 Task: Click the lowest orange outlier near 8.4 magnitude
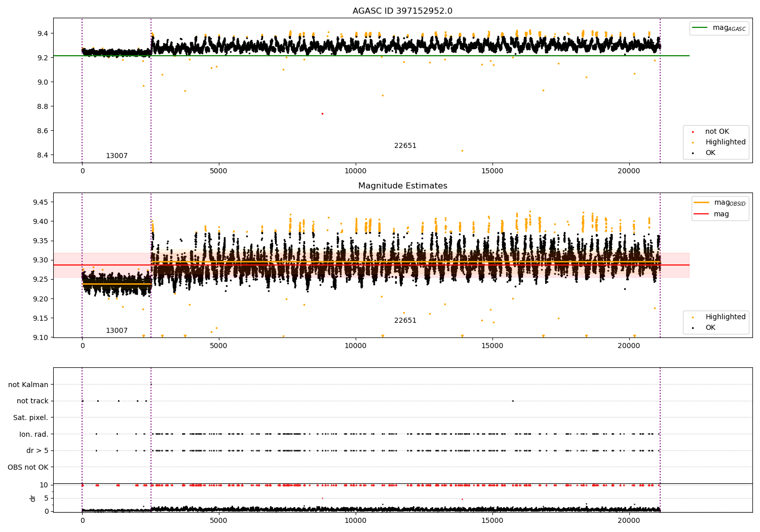coord(462,150)
